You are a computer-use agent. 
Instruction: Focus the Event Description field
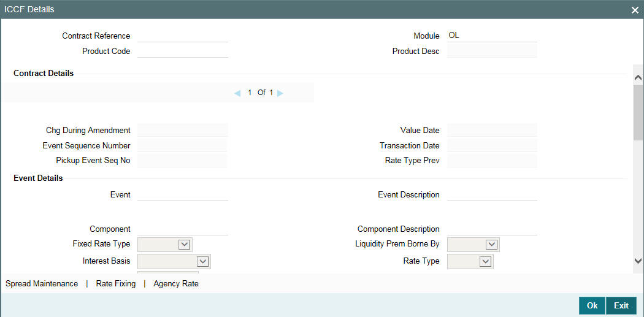tap(492, 194)
